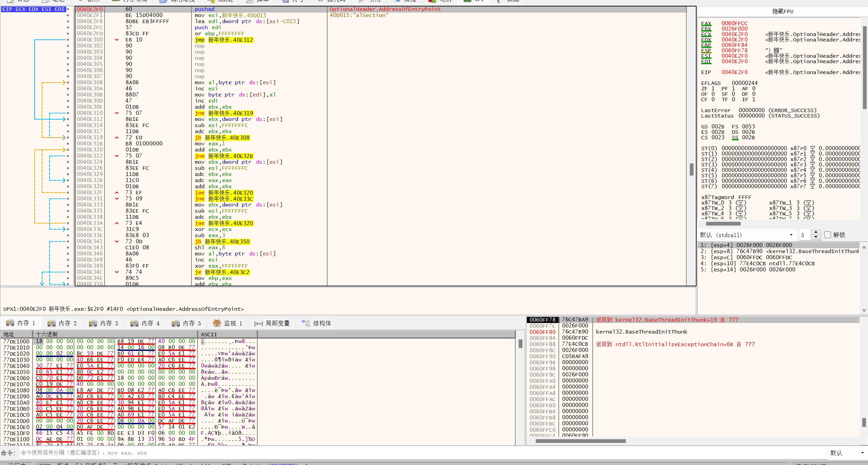The height and width of the screenshot is (465, 868).
Task: Click the underlined EAX register label
Action: click(x=706, y=23)
